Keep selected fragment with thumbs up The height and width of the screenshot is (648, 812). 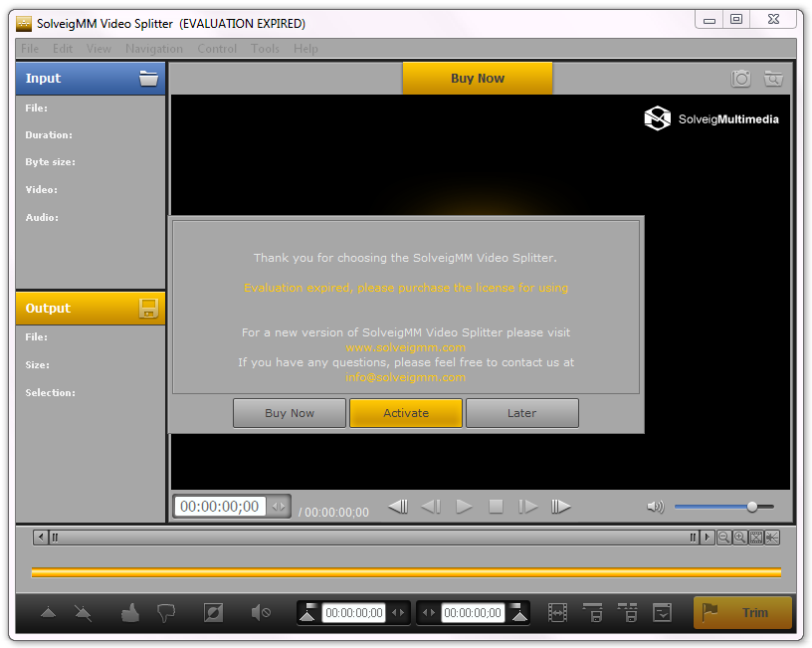(130, 613)
